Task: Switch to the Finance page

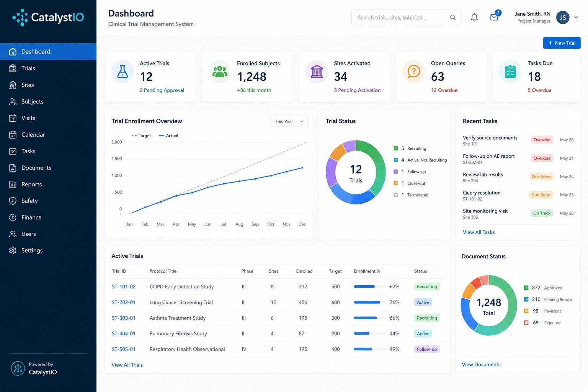Action: (48, 217)
